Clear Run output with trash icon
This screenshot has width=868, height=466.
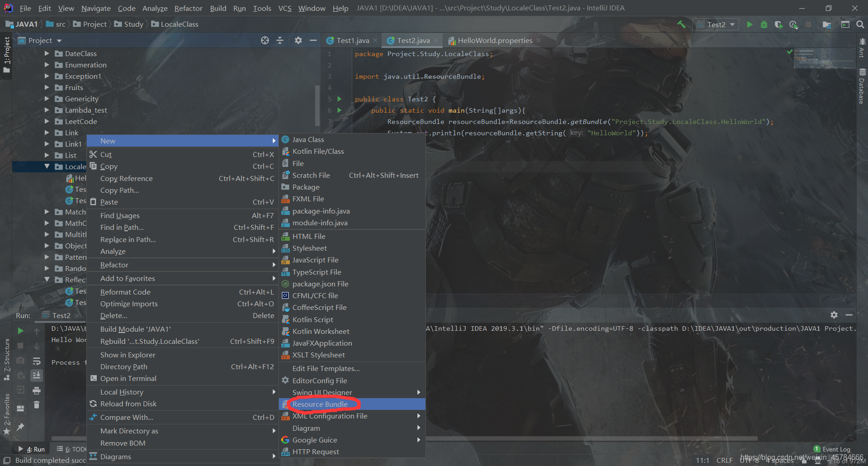pyautogui.click(x=37, y=404)
